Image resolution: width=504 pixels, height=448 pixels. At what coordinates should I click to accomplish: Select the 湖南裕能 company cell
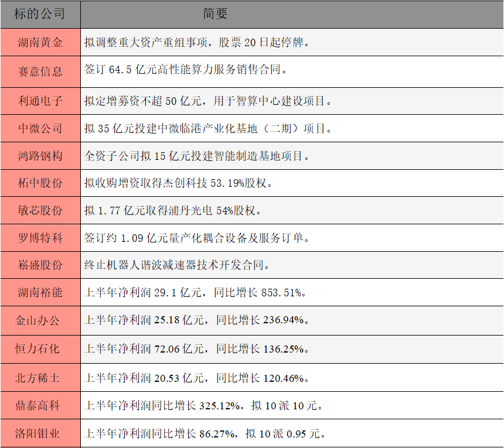[x=40, y=293]
